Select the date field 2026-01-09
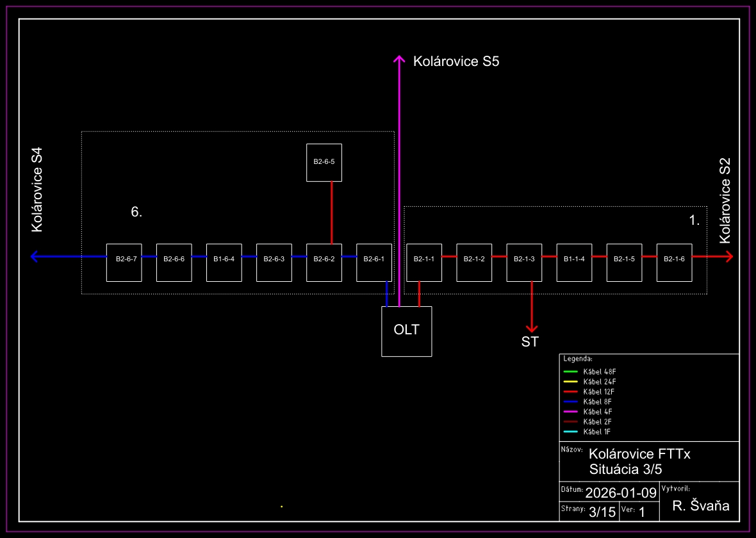Screen dimensions: 756x538 [621, 493]
